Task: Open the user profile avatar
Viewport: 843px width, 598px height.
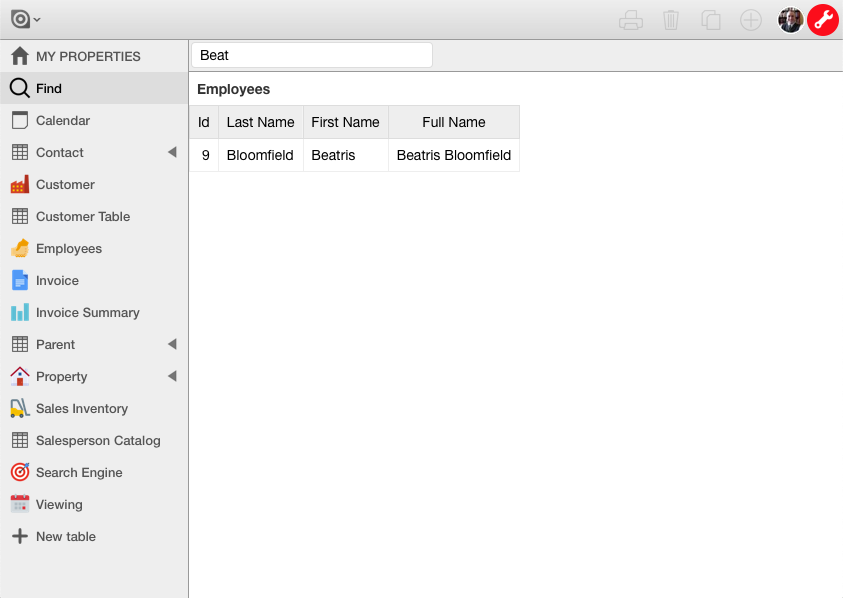Action: coord(790,20)
